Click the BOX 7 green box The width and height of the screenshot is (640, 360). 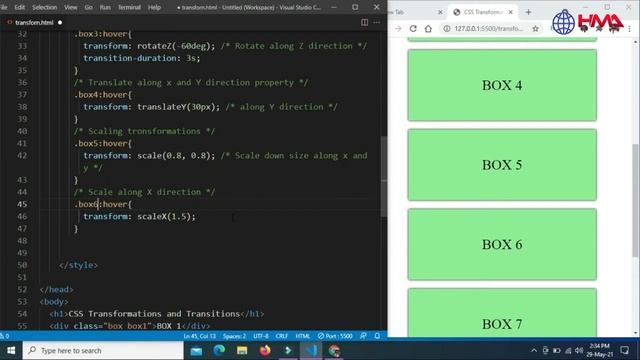502,313
